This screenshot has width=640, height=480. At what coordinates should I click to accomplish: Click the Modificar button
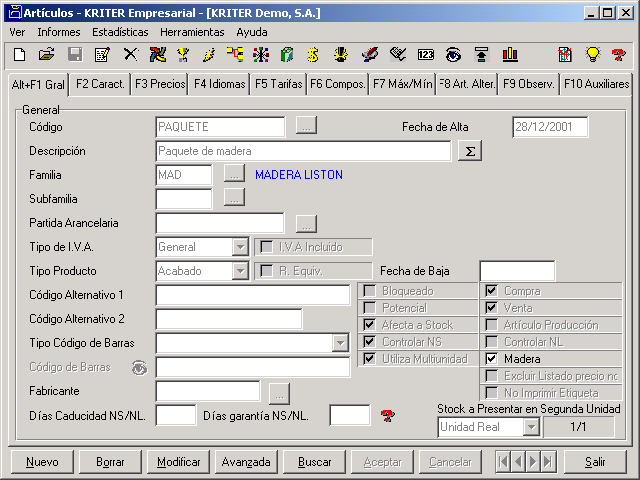click(x=178, y=462)
